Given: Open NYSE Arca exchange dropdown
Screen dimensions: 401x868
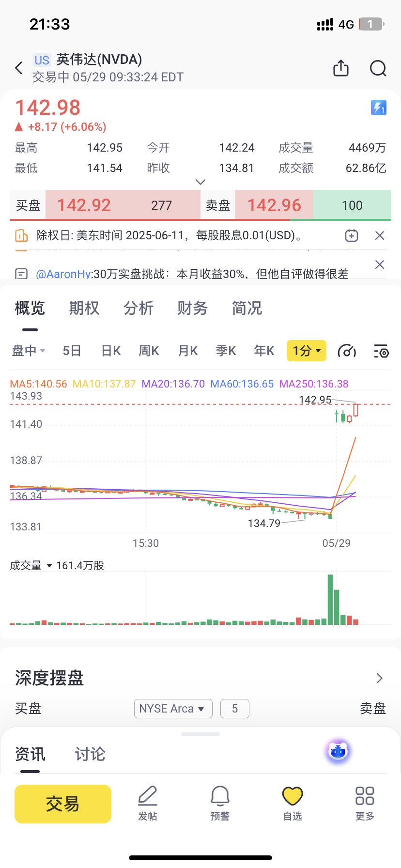Looking at the screenshot, I should click(173, 709).
